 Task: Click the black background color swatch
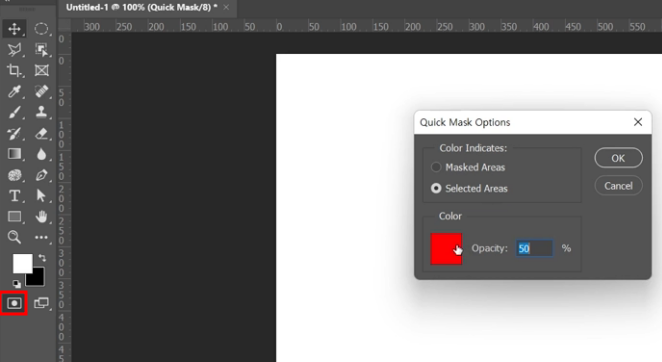pos(37,279)
